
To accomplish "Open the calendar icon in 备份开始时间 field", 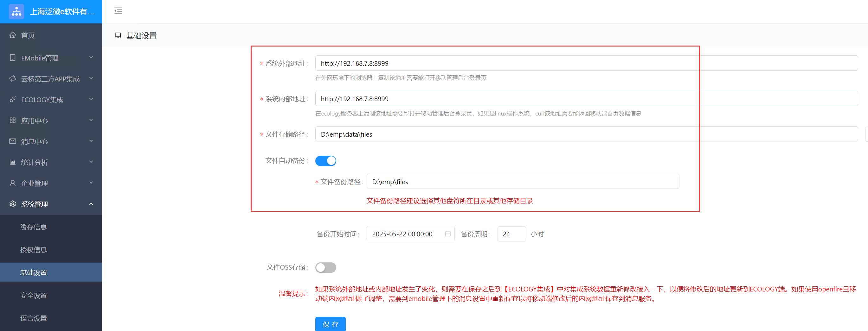I will 448,234.
